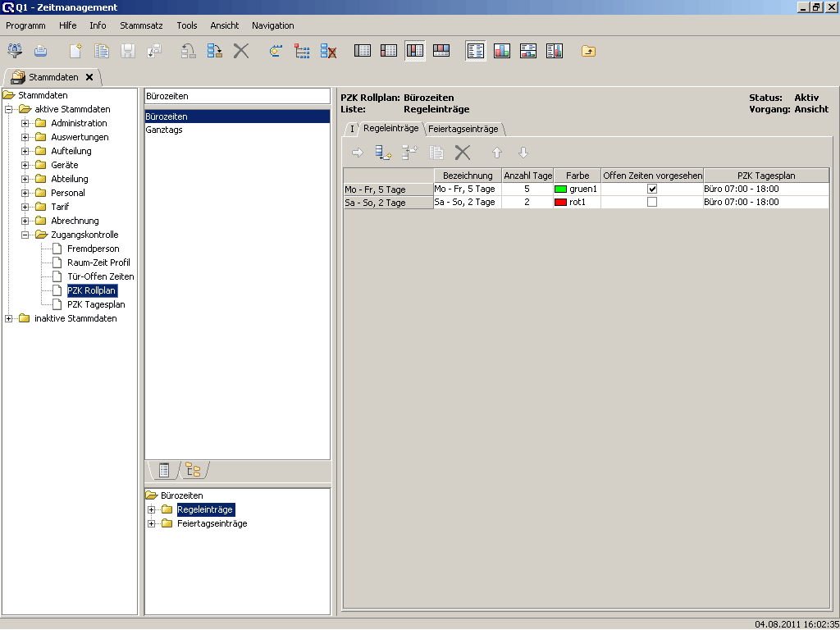Collapse the Zugangskontrolle folder
Image resolution: width=840 pixels, height=630 pixels.
click(x=25, y=235)
